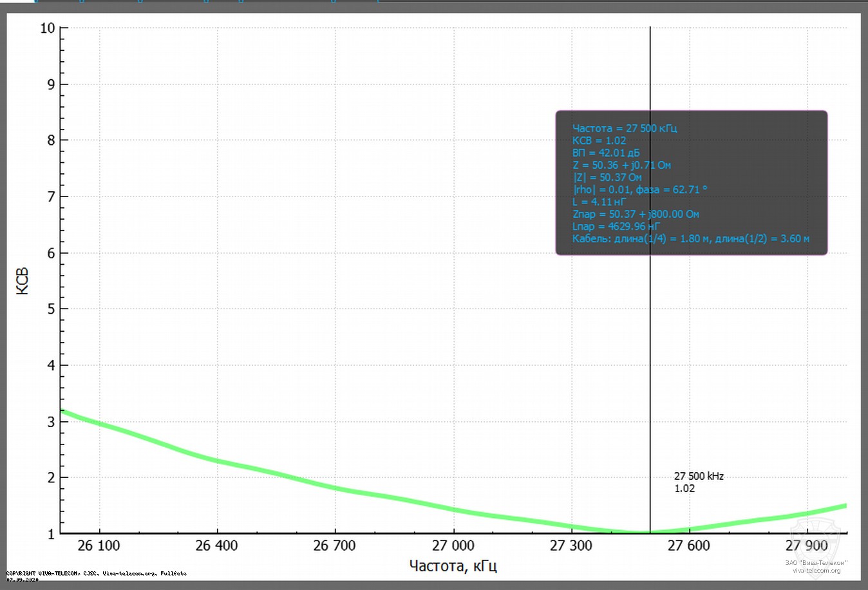Click the '|Z| = 50.37 Ом' readout
868x590 pixels.
(x=607, y=177)
